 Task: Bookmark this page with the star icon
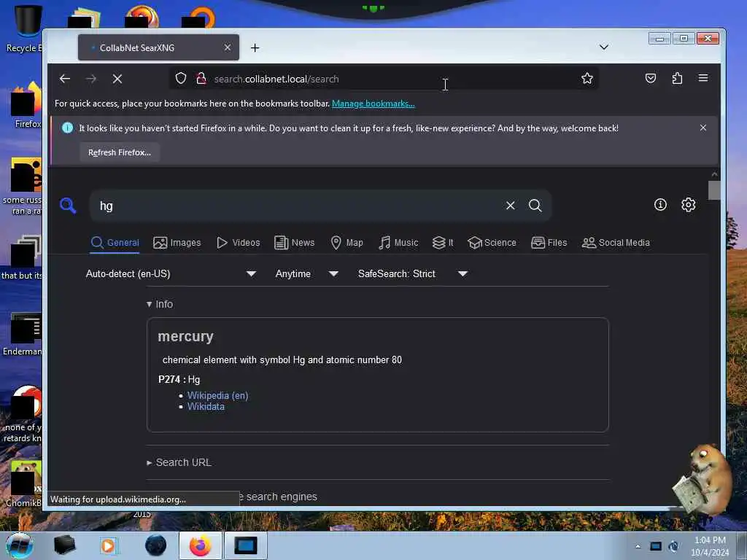tap(587, 78)
